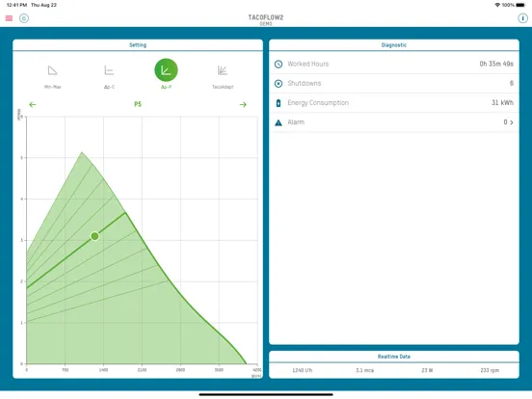Go to previous curve with left arrow
The height and width of the screenshot is (399, 532).
pos(33,104)
